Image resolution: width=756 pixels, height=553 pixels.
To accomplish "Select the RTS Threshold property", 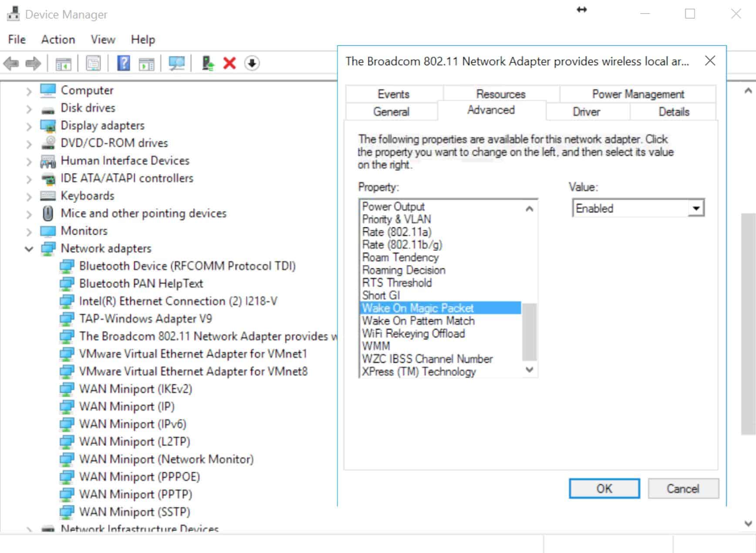I will pos(397,283).
